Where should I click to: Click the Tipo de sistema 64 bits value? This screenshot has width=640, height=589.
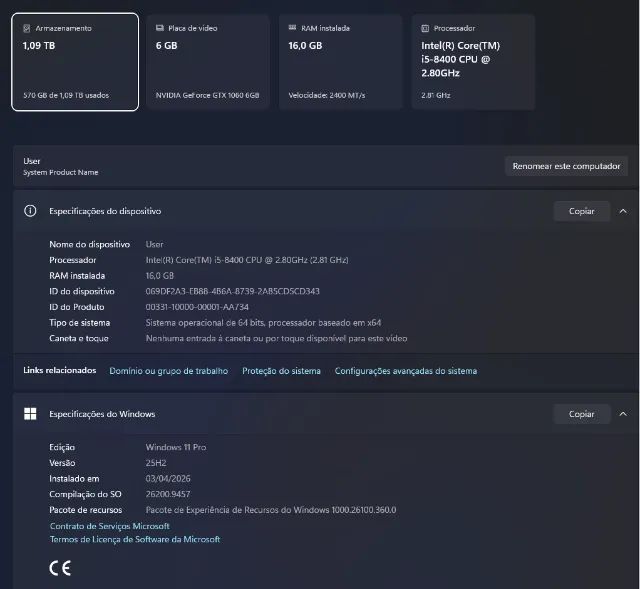263,322
